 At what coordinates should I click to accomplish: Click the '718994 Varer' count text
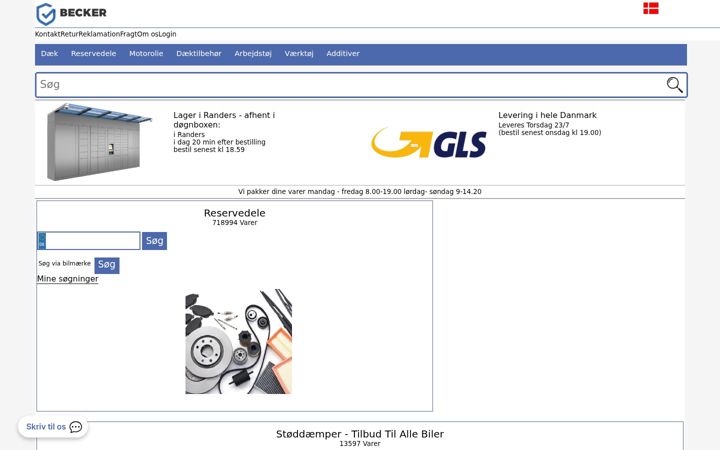pos(235,223)
